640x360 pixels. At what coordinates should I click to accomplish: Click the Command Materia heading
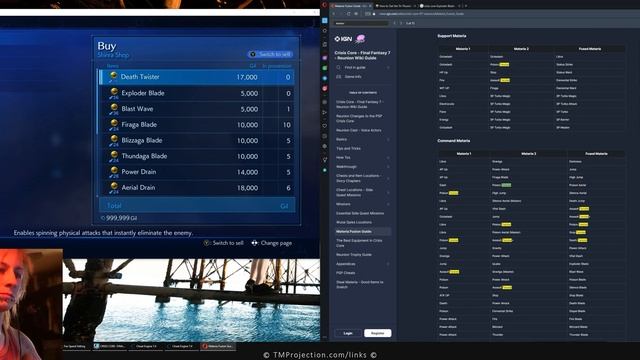click(454, 141)
